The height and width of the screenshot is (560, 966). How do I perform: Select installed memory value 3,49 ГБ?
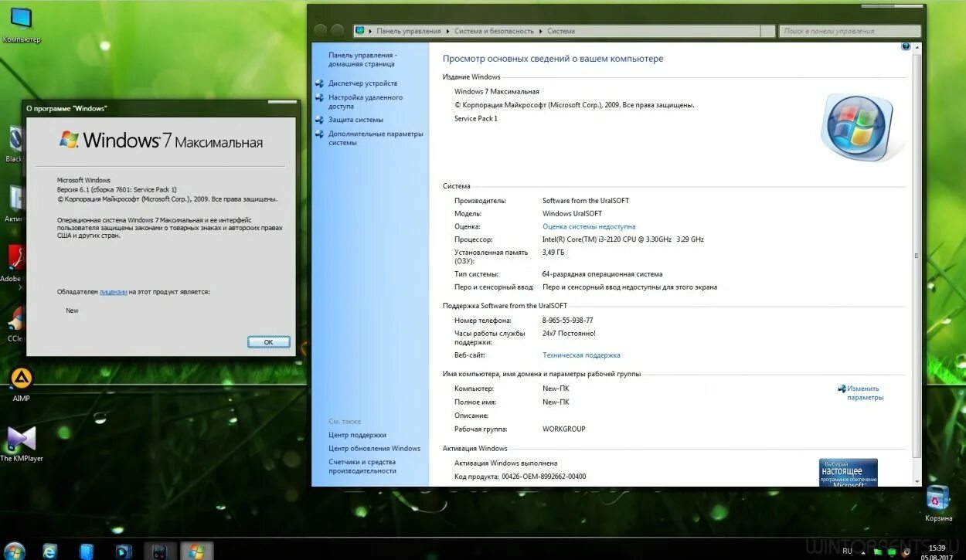tap(553, 253)
